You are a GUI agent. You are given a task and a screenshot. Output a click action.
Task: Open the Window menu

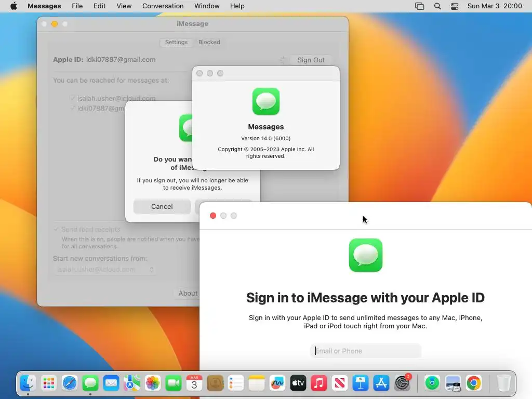[x=207, y=6]
